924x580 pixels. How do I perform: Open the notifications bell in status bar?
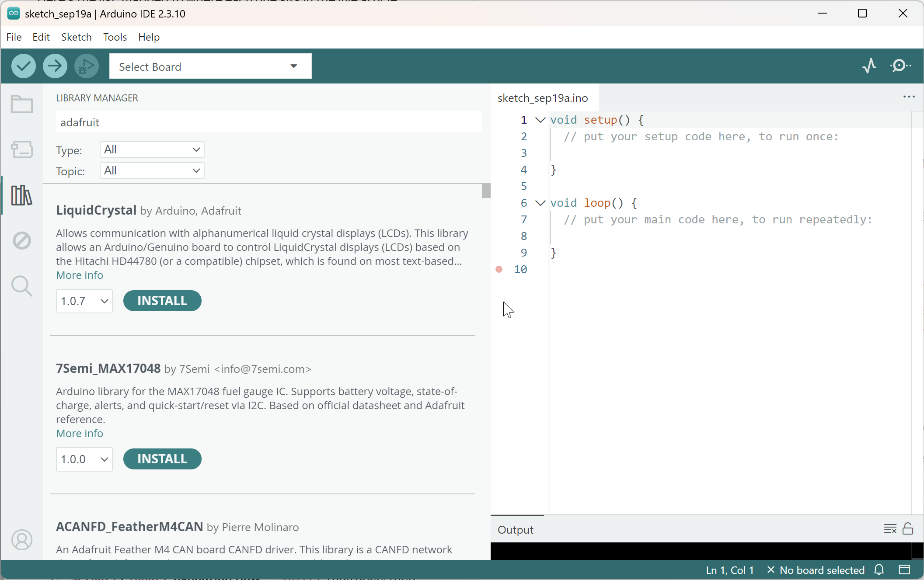pyautogui.click(x=879, y=570)
